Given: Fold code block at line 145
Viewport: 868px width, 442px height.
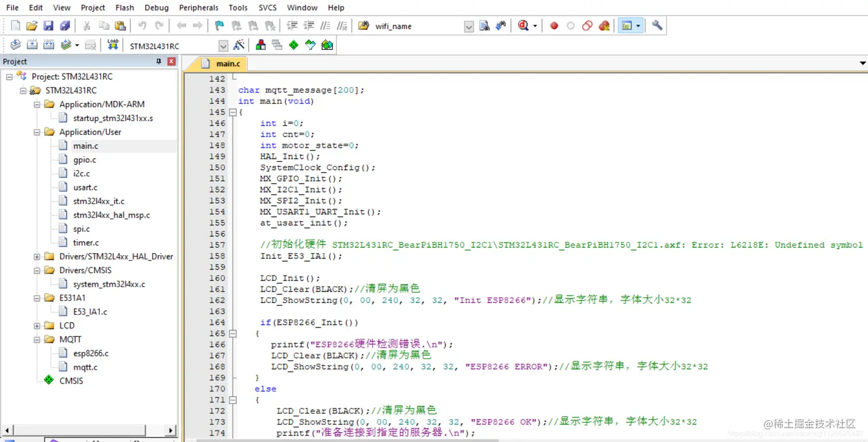Looking at the screenshot, I should coord(232,113).
